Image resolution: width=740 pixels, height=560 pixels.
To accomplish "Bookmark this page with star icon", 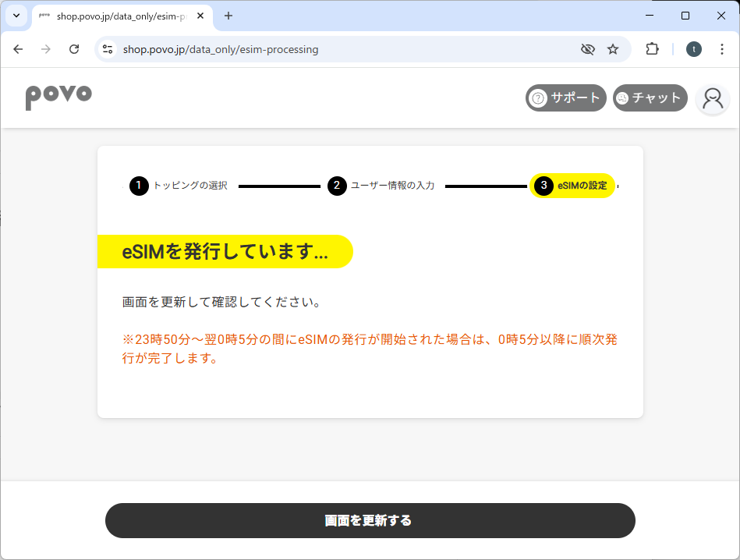I will [x=613, y=49].
